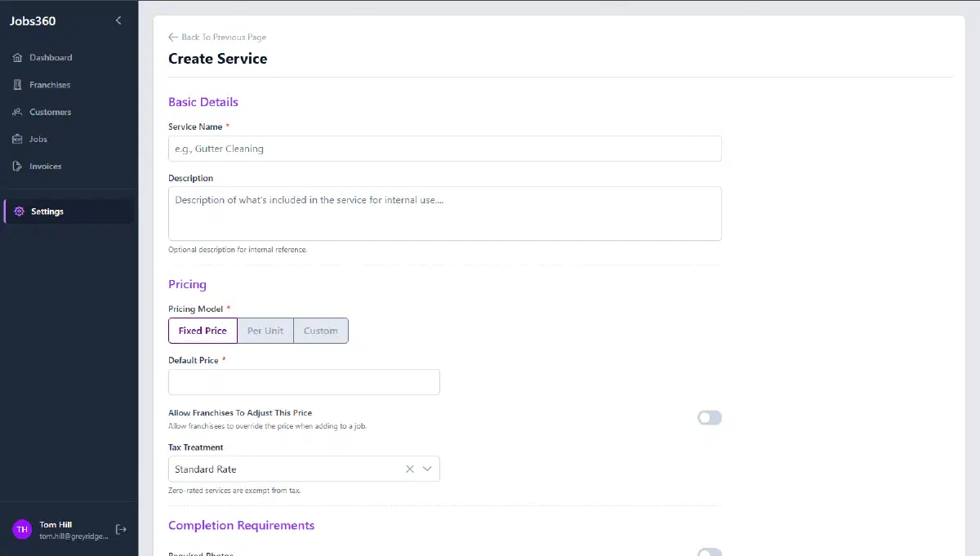Open the Invoices page
The width and height of the screenshot is (980, 556).
tap(46, 166)
